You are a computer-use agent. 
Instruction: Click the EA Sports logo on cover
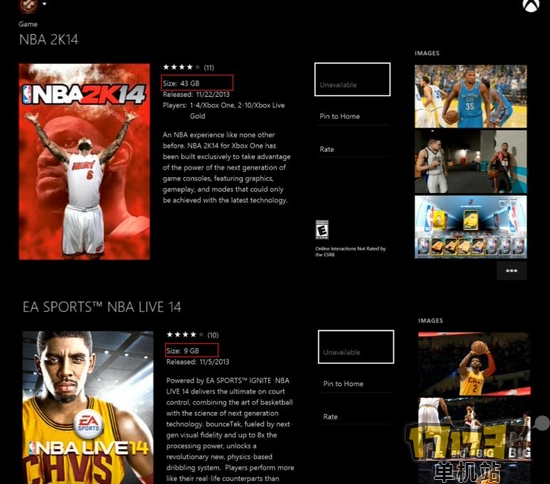88,425
